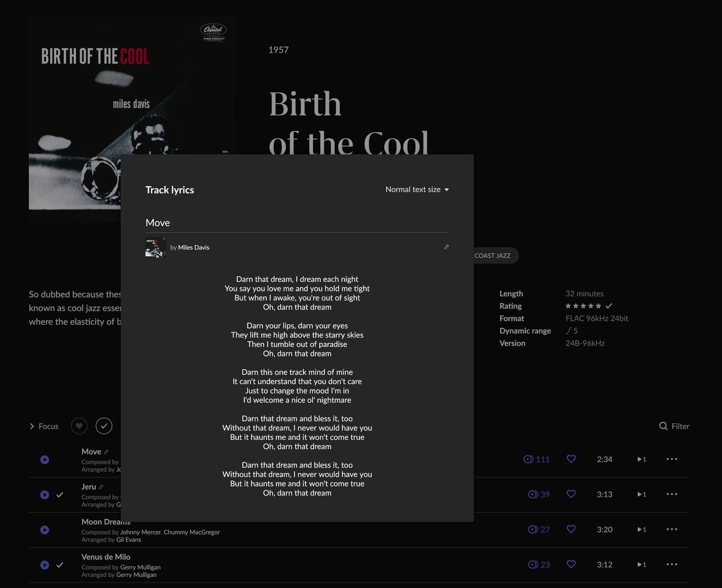Click the Move track title in the list
The width and height of the screenshot is (722, 588).
pos(91,451)
